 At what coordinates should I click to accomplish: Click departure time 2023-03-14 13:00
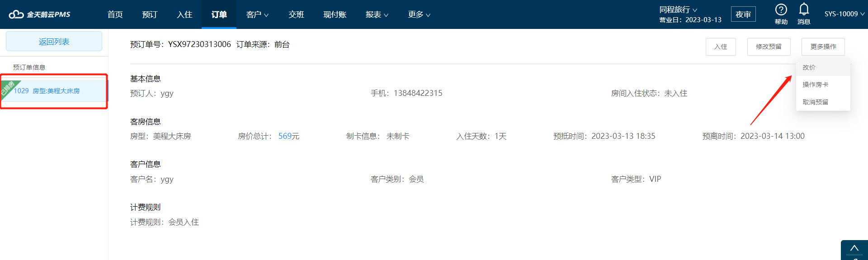point(773,136)
